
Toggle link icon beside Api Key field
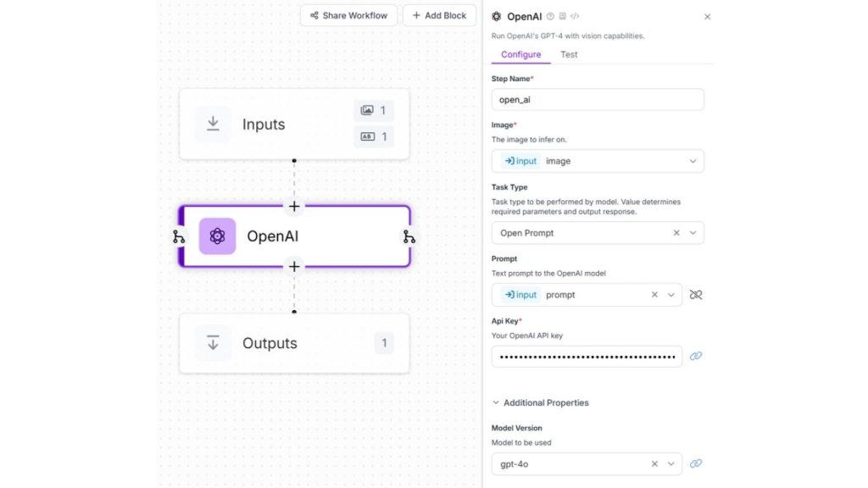[696, 357]
